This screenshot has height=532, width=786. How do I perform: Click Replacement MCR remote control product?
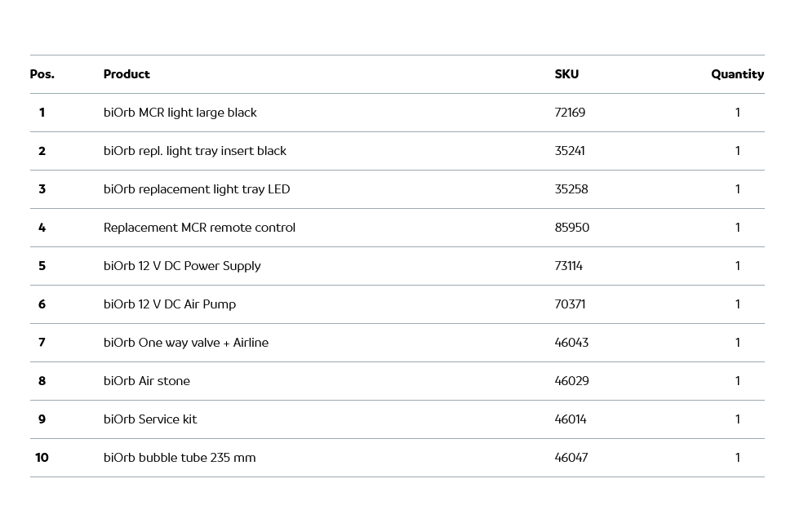[x=199, y=228]
